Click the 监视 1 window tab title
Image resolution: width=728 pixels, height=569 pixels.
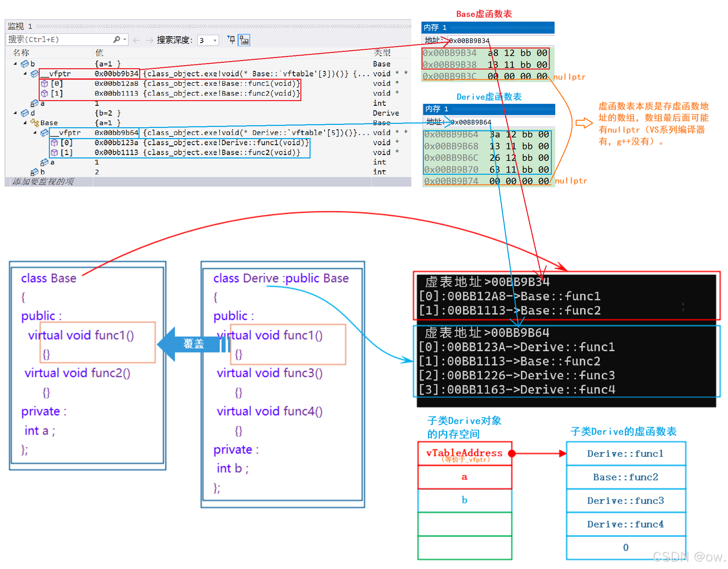point(20,26)
